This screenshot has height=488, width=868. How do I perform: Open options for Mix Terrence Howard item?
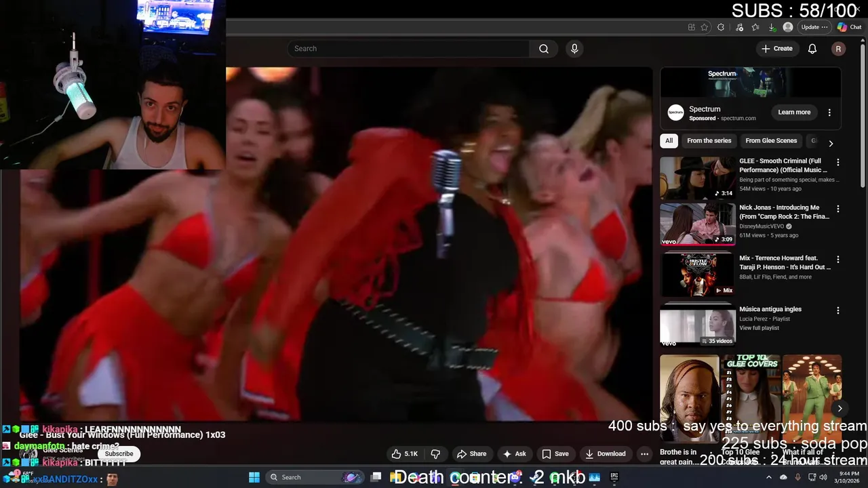[838, 260]
